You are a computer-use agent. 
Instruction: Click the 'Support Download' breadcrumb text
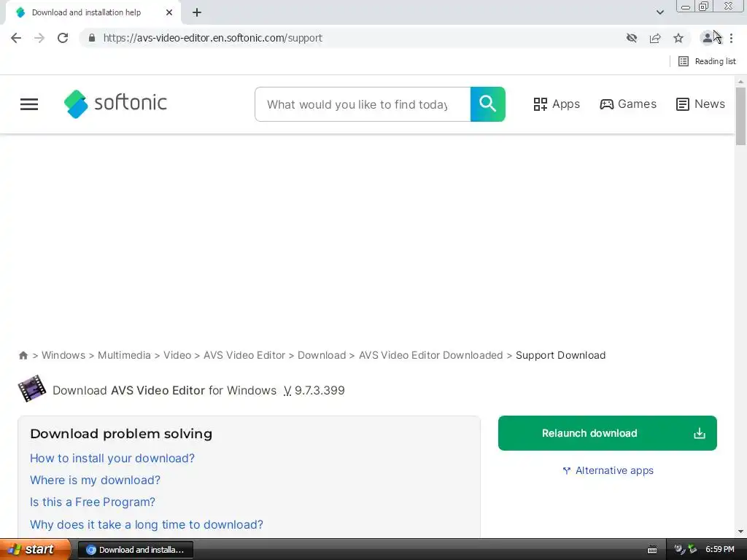click(561, 355)
